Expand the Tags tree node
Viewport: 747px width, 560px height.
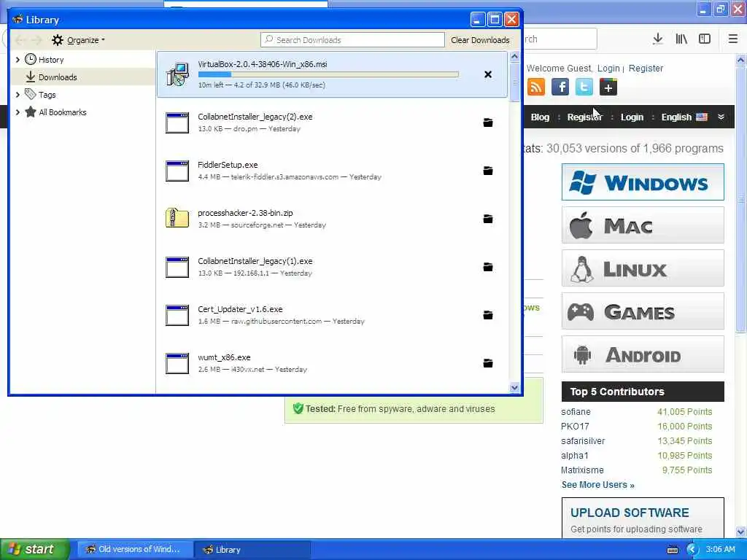(x=18, y=95)
